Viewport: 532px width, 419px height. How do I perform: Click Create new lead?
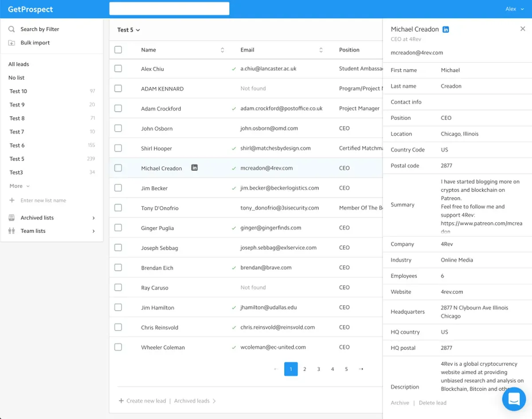(x=142, y=400)
